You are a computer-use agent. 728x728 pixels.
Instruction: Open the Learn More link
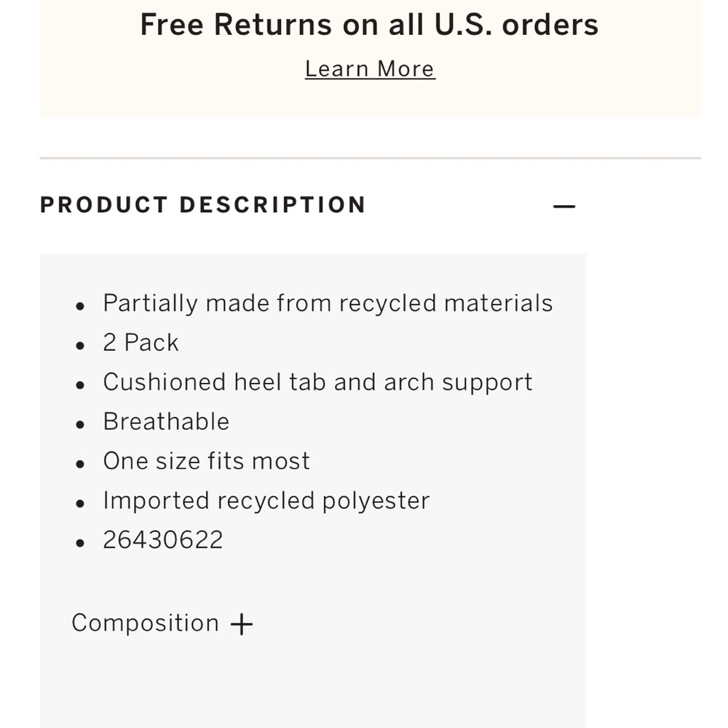[370, 68]
